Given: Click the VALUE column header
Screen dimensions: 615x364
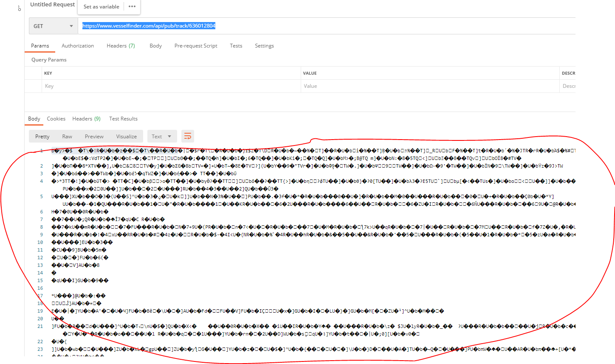Looking at the screenshot, I should point(310,73).
